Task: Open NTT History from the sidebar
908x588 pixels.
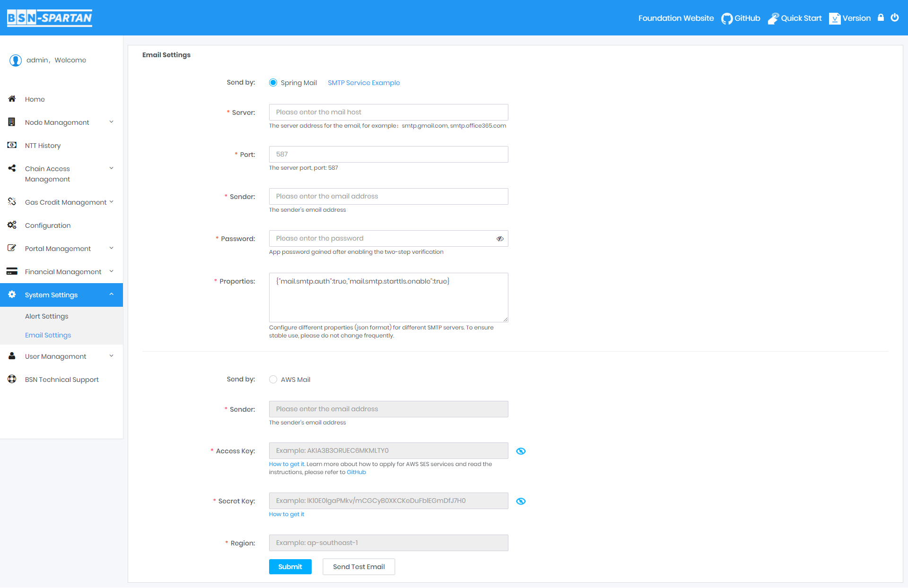Action: tap(43, 145)
